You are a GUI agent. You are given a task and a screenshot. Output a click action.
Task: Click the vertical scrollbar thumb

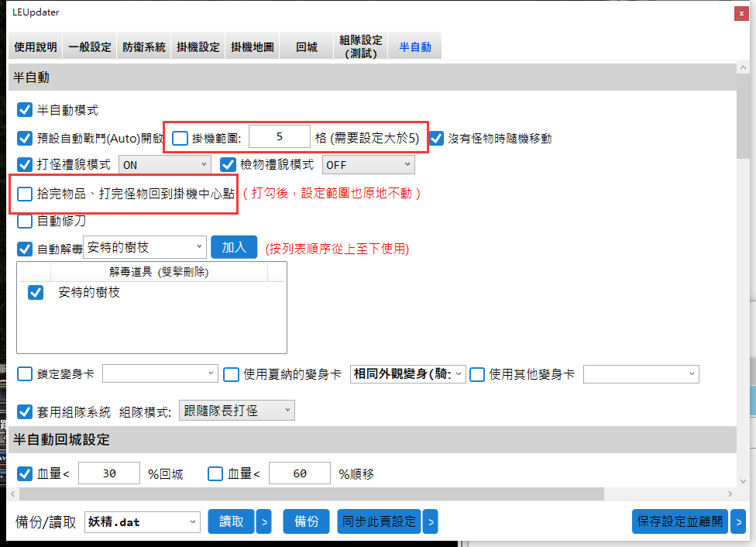click(x=743, y=117)
